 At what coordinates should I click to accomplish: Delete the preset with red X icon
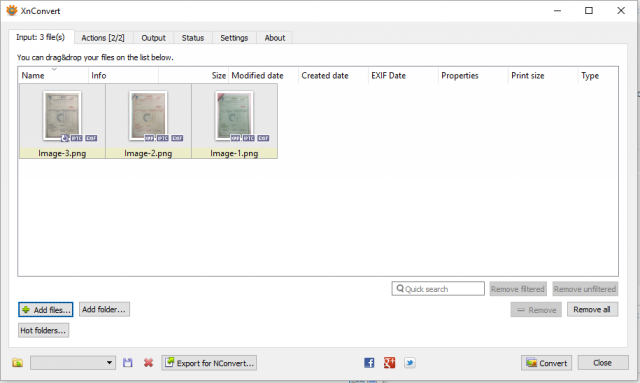click(x=148, y=363)
